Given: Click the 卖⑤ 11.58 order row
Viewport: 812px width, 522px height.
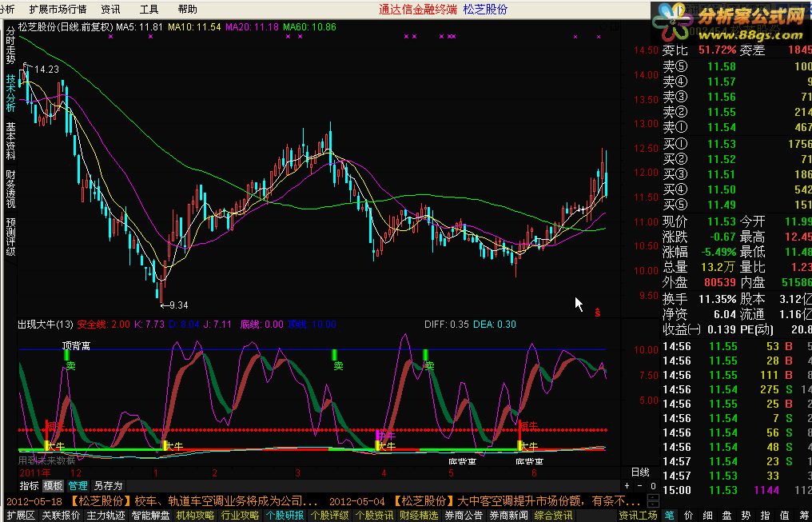Looking at the screenshot, I should 737,66.
